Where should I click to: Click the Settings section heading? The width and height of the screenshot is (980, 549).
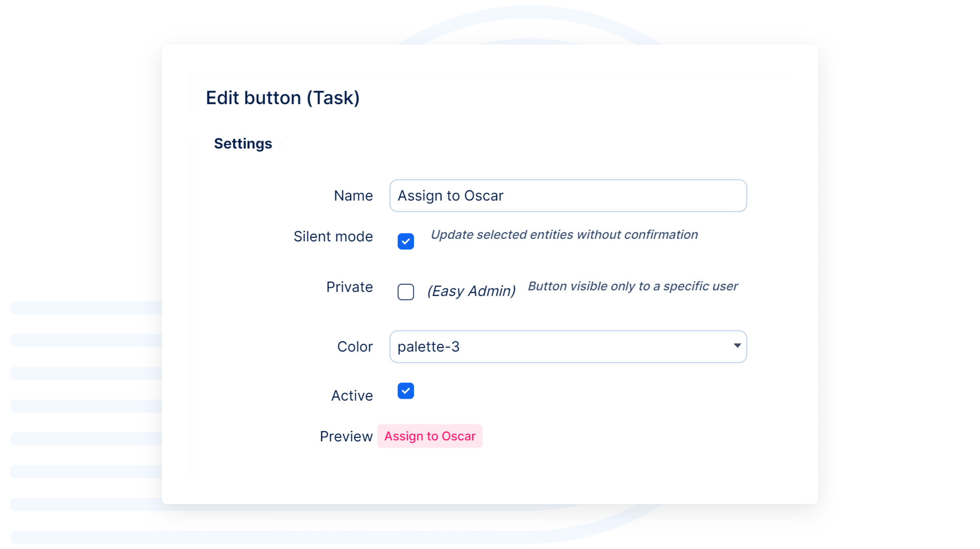click(243, 144)
